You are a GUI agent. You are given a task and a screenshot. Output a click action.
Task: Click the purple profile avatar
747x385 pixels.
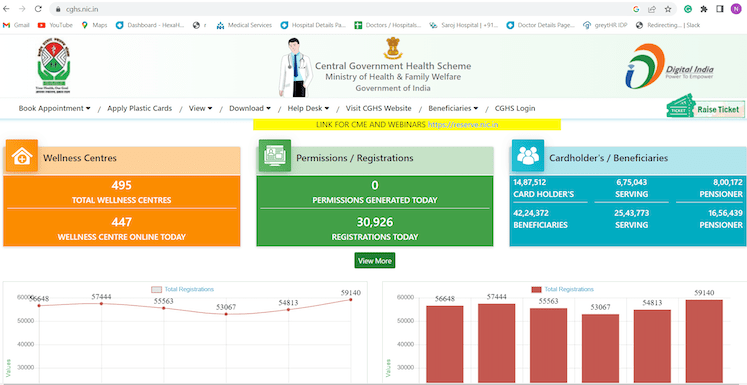(x=736, y=9)
